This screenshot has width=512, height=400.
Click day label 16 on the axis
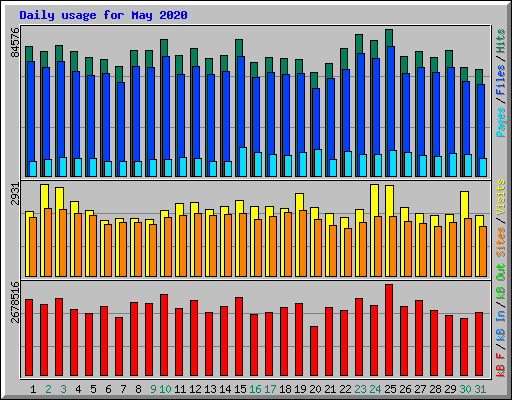pyautogui.click(x=255, y=389)
